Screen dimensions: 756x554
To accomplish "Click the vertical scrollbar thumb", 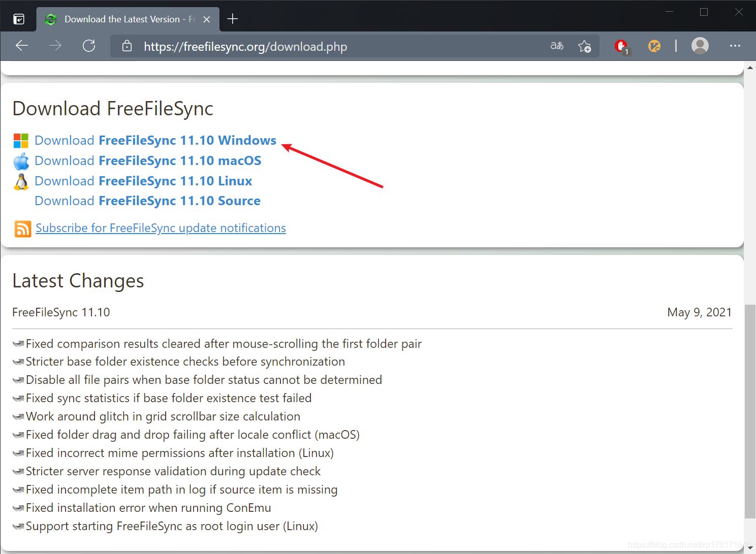I will click(x=750, y=411).
